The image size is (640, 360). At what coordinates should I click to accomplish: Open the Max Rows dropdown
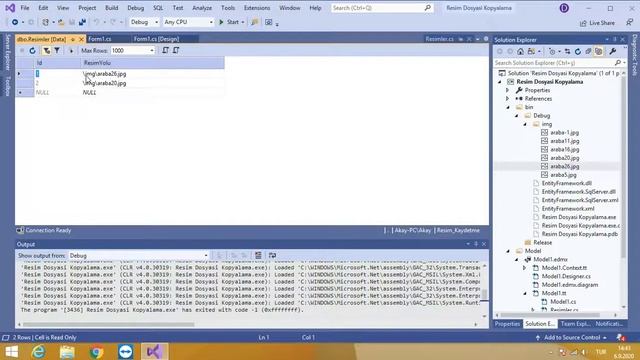tap(152, 51)
